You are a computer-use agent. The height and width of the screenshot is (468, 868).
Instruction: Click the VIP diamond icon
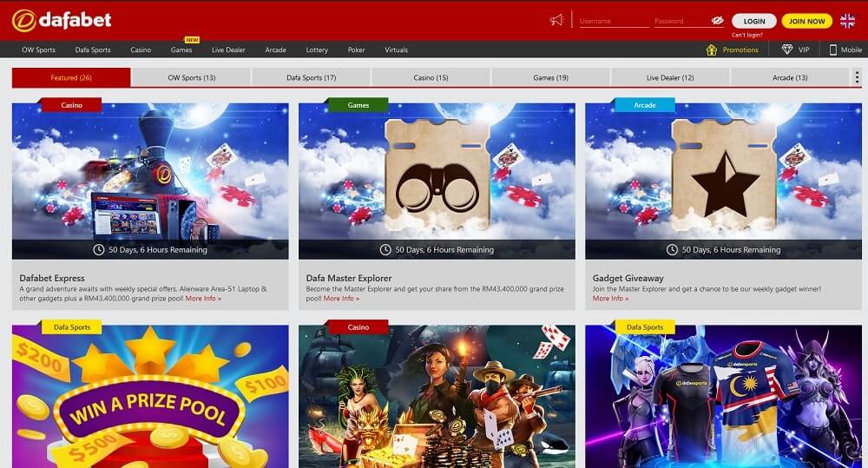click(x=787, y=49)
